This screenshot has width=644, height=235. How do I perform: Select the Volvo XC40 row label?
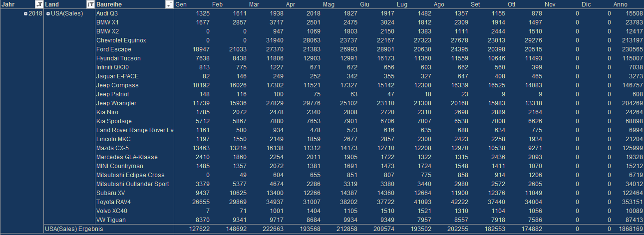tap(111, 211)
